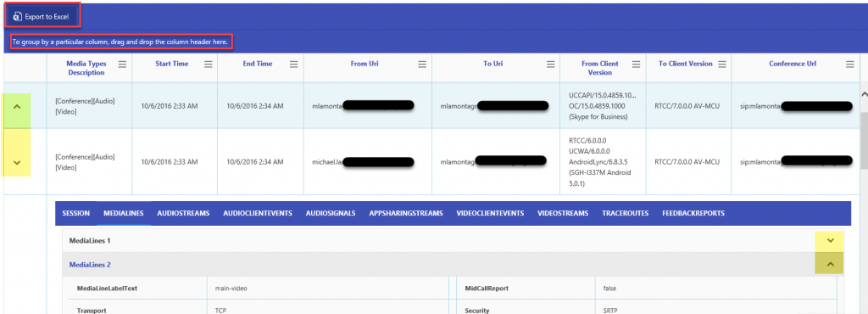Sort by the Start Time column header
The height and width of the screenshot is (314, 868).
pyautogui.click(x=171, y=64)
